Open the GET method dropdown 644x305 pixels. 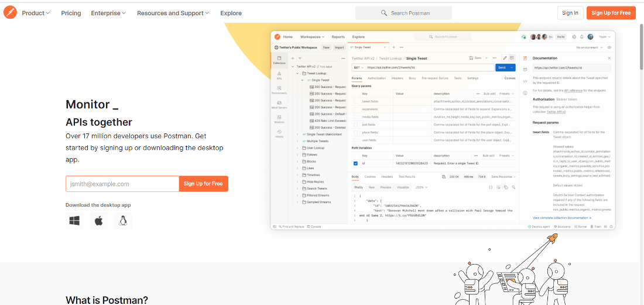(x=358, y=67)
